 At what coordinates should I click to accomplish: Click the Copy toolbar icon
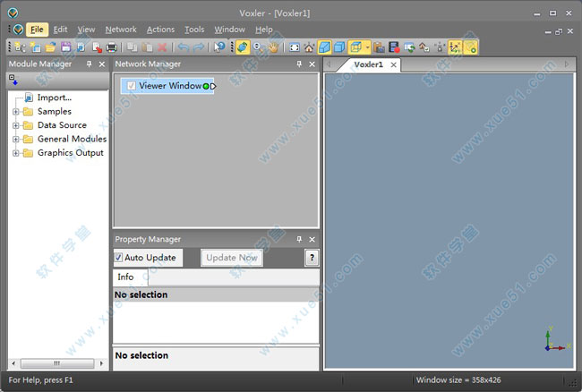coord(133,47)
